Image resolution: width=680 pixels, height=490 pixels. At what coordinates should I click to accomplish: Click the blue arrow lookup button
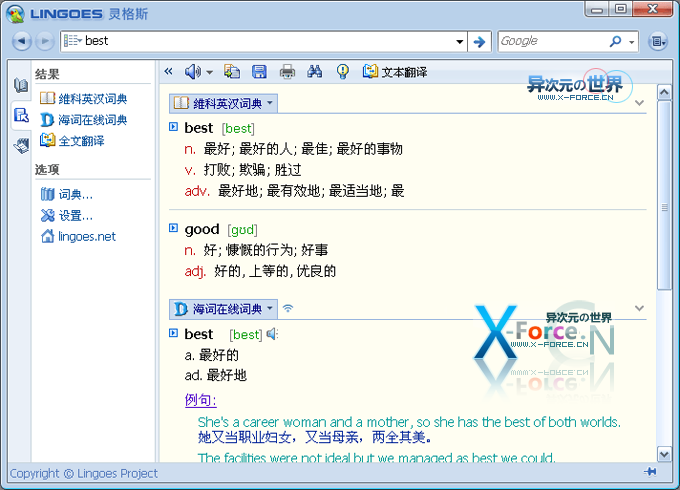(x=479, y=42)
